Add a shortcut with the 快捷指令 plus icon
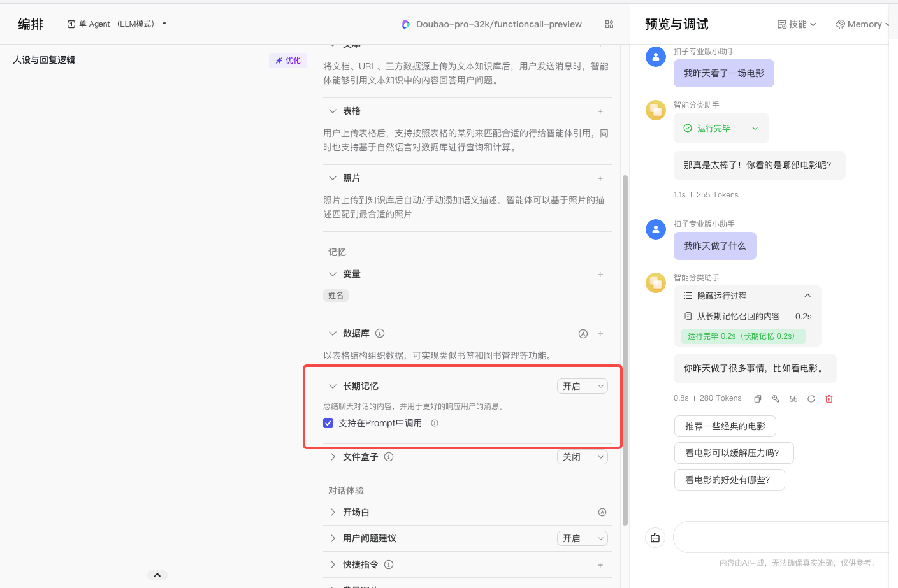This screenshot has height=588, width=898. tap(600, 565)
